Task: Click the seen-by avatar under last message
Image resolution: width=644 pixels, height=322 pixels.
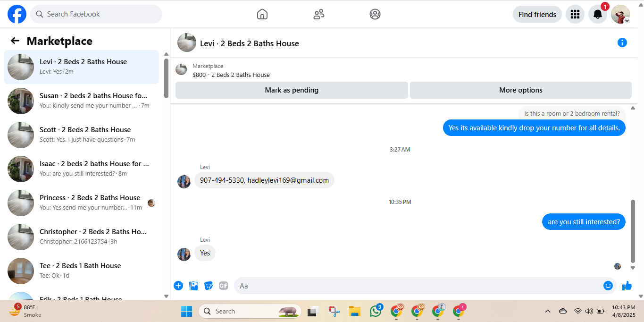Action: pos(618,266)
